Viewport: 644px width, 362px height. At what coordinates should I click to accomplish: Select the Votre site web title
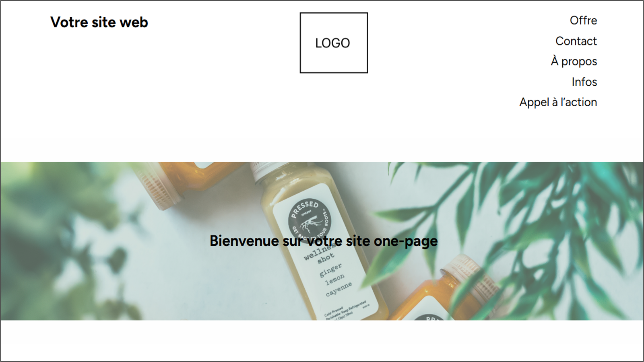99,22
